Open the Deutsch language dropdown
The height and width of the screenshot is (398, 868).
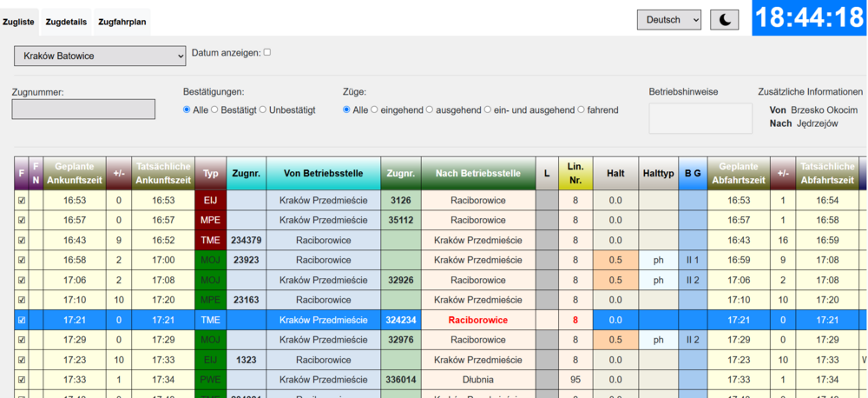pos(668,20)
